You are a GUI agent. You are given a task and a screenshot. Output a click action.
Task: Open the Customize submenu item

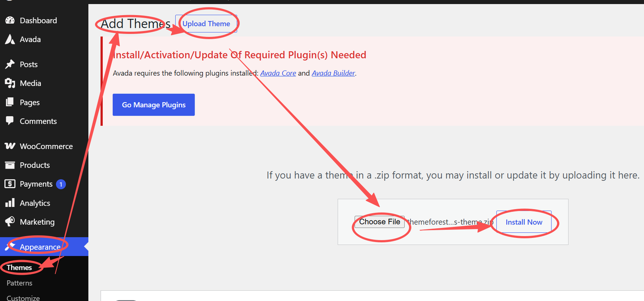[x=23, y=298]
